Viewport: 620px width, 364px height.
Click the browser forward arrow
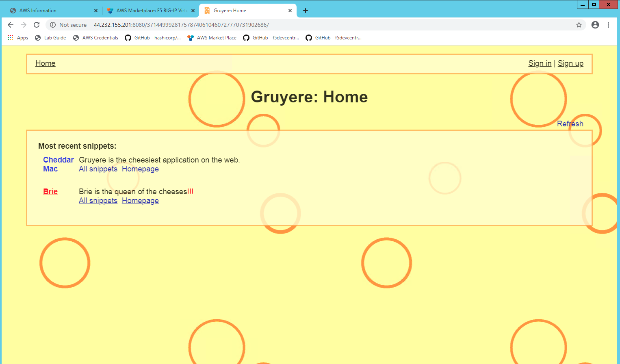[x=24, y=25]
